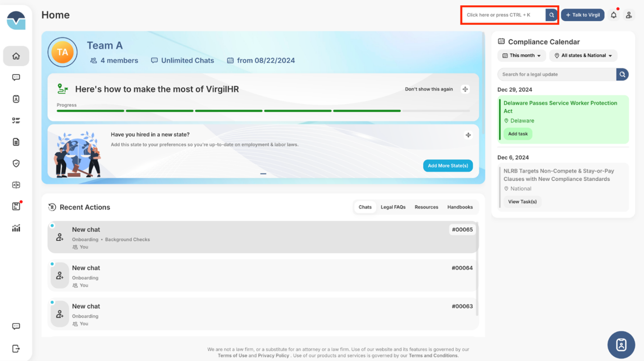Screen dimensions: 644x361
Task: Click 'Add task' on Delaware update
Action: pyautogui.click(x=518, y=134)
